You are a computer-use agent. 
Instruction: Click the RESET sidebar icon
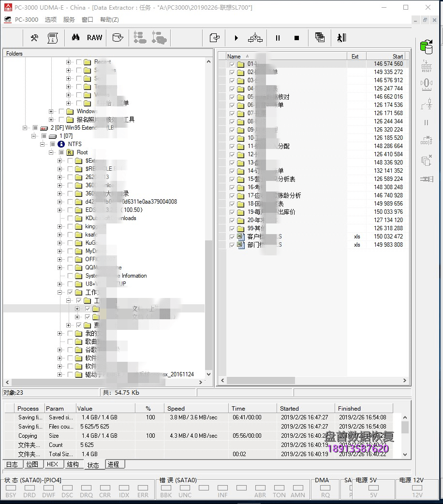pyautogui.click(x=427, y=66)
